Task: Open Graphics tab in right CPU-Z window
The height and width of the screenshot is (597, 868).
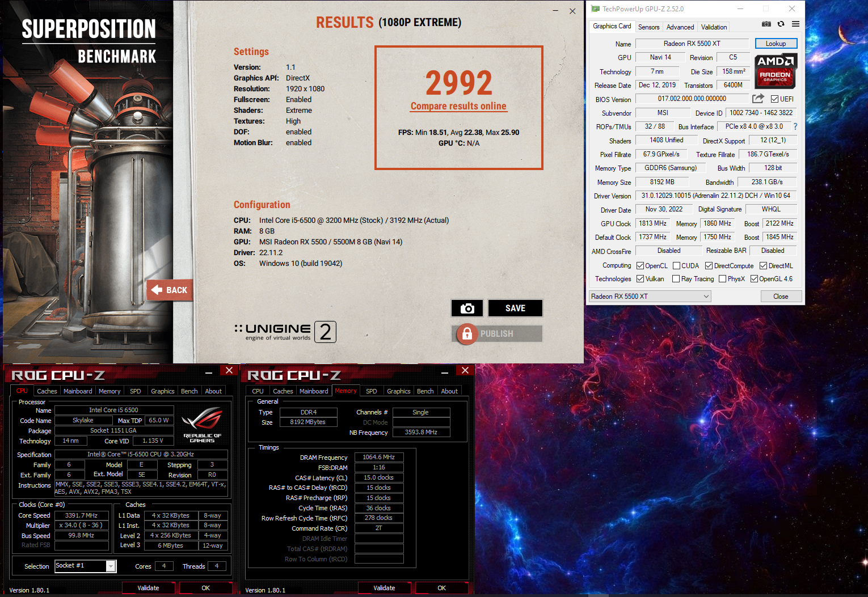Action: tap(398, 391)
